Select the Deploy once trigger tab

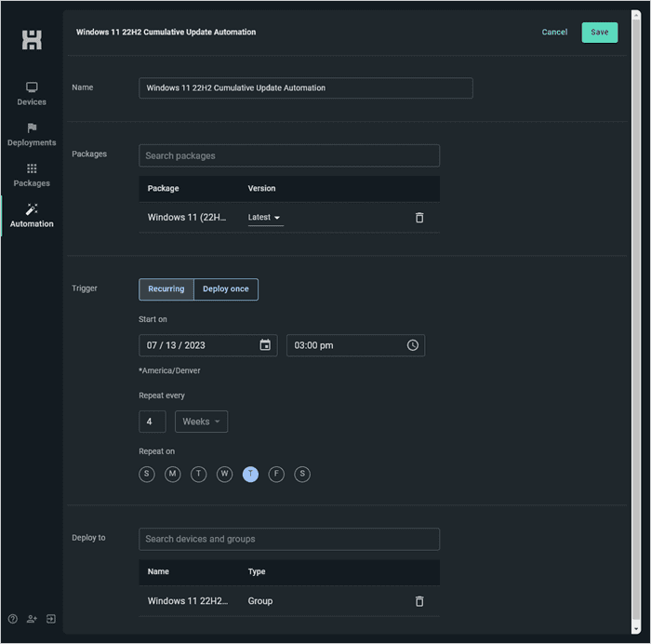[x=226, y=289]
